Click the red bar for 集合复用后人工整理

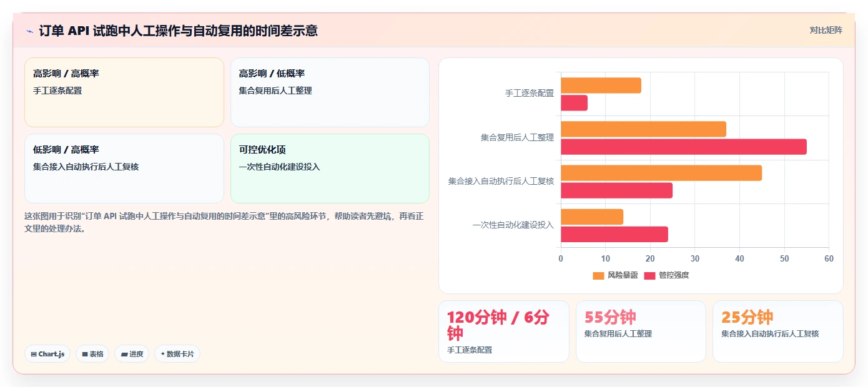tap(684, 147)
